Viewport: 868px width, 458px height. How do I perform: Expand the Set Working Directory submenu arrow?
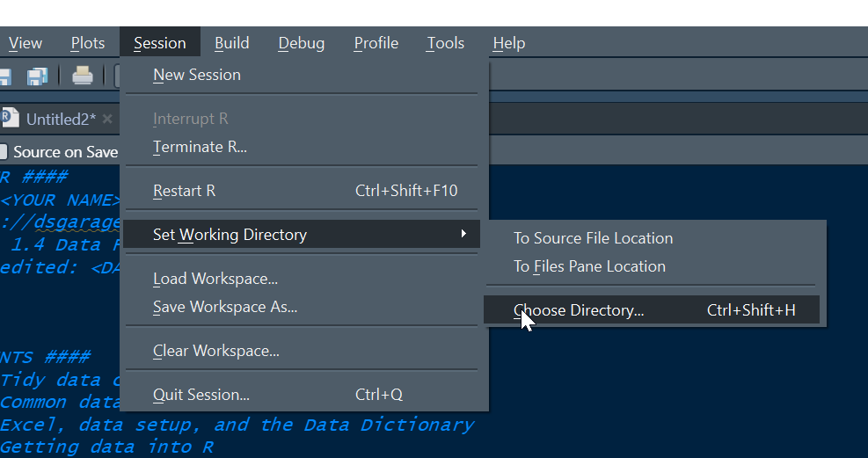point(463,234)
